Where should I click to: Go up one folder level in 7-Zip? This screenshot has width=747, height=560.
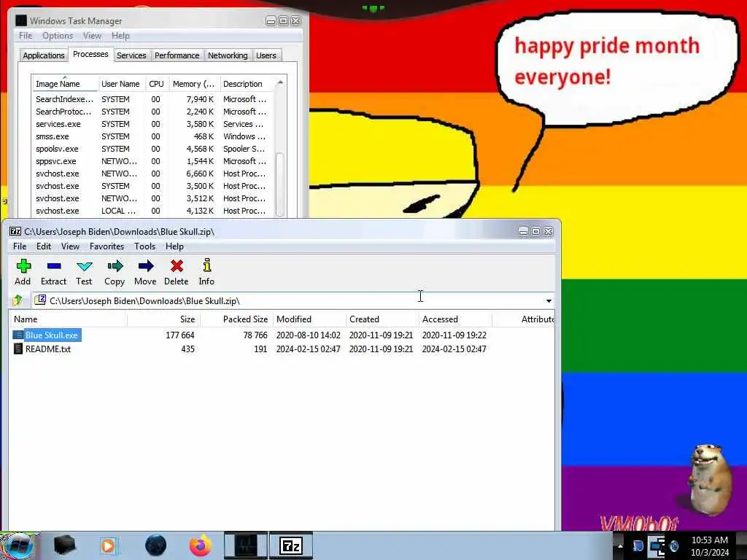click(18, 300)
